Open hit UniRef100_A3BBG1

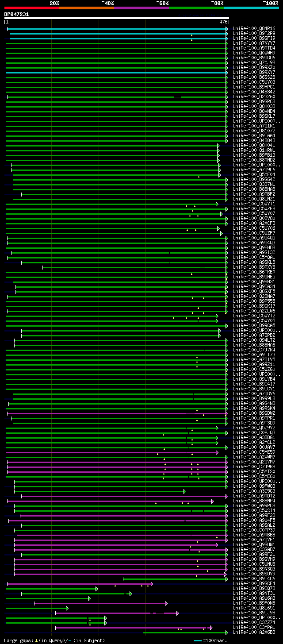coord(254,437)
